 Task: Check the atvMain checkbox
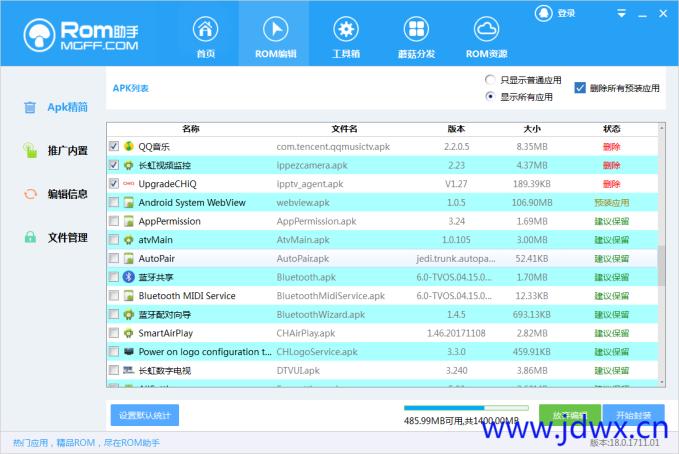point(114,240)
